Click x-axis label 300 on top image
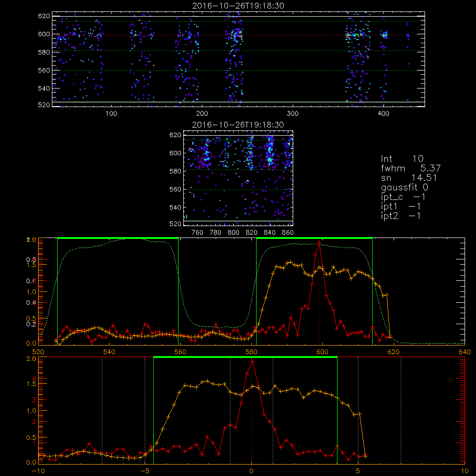Screen dimensions: 476x476 tap(293, 114)
